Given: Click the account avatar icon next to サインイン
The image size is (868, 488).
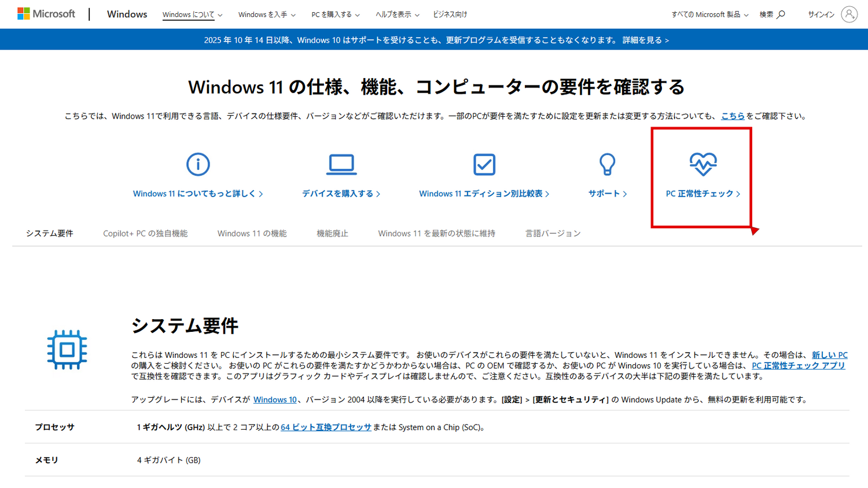Looking at the screenshot, I should click(849, 14).
